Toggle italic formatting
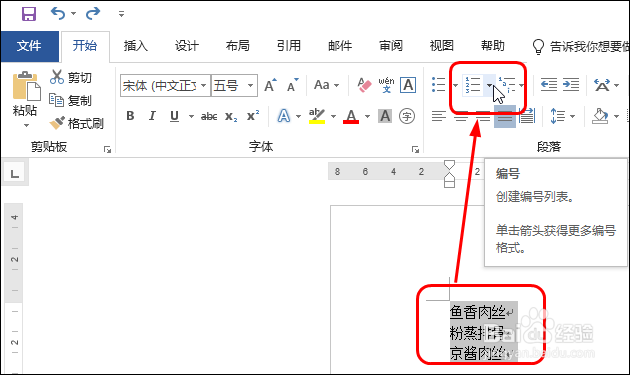 152,116
